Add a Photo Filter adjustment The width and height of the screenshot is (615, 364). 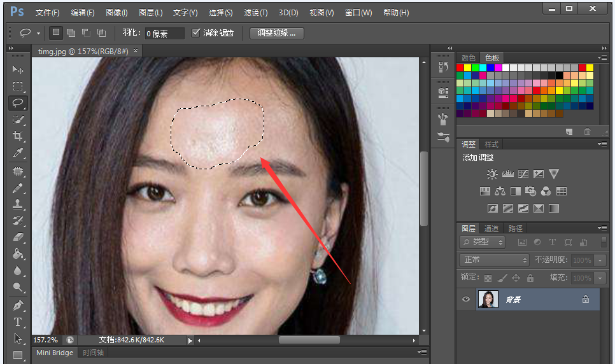tap(531, 191)
